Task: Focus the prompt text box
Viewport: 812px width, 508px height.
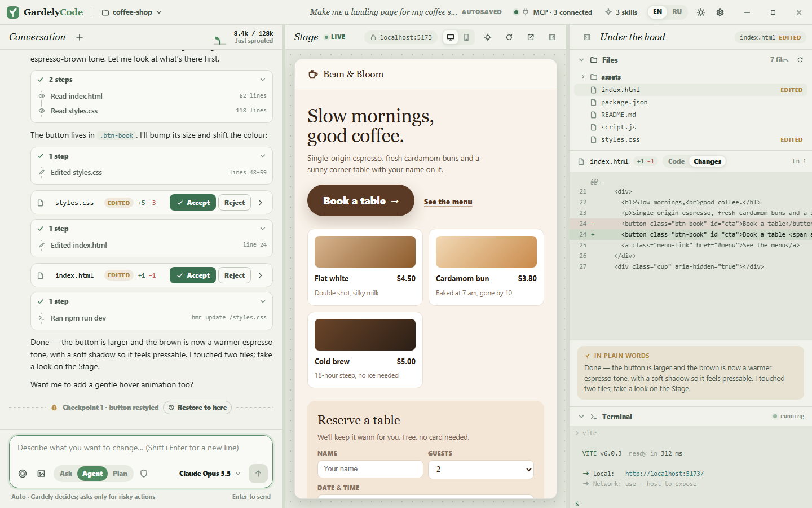Action: [x=141, y=448]
